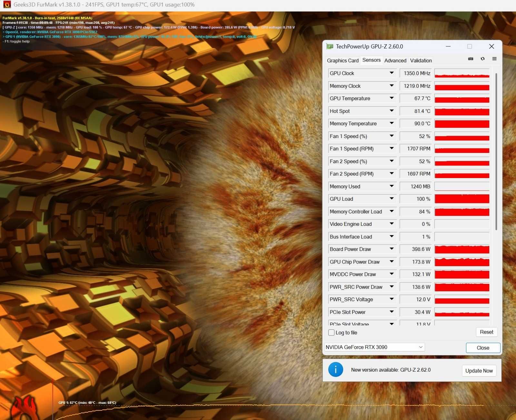This screenshot has height=420, width=516.
Task: Close GPU-Z with the X button
Action: (491, 46)
